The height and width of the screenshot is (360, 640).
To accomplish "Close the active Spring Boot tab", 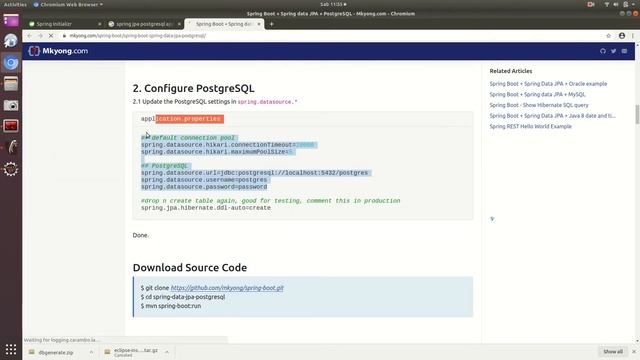I will pos(259,24).
